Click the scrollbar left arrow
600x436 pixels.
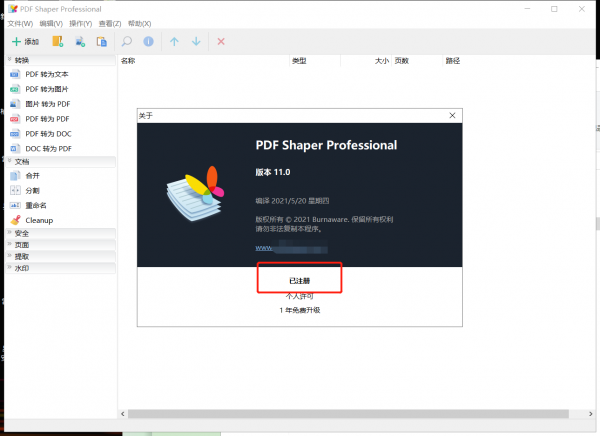[x=123, y=414]
